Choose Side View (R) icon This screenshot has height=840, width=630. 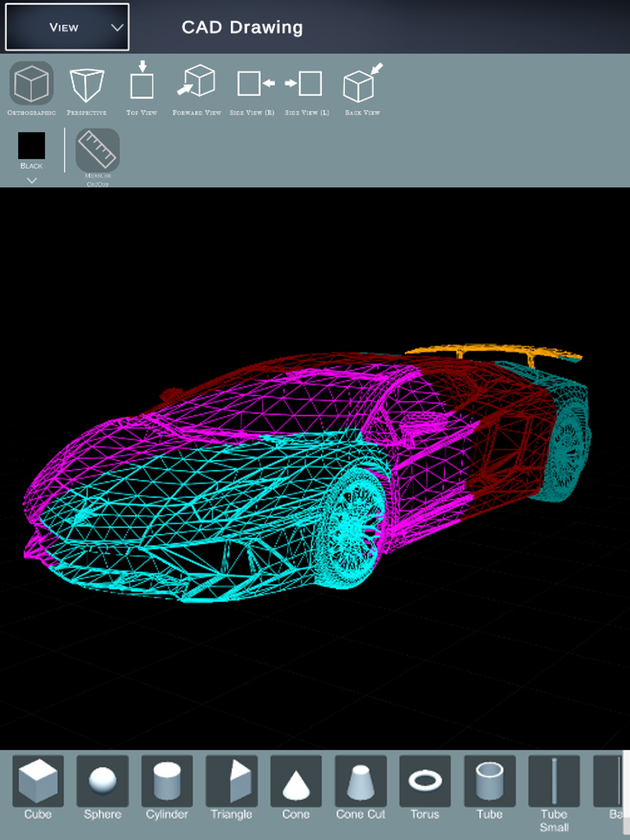pos(256,83)
